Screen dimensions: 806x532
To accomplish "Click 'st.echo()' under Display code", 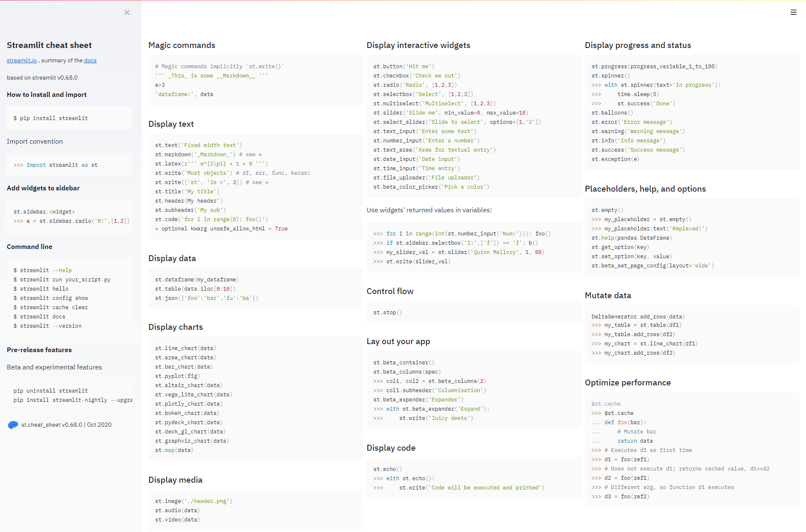I will pos(388,469).
